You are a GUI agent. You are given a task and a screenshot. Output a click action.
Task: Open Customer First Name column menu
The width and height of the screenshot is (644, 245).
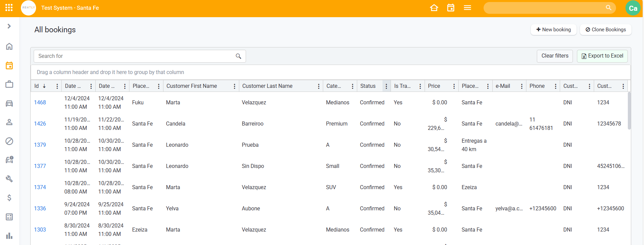235,86
